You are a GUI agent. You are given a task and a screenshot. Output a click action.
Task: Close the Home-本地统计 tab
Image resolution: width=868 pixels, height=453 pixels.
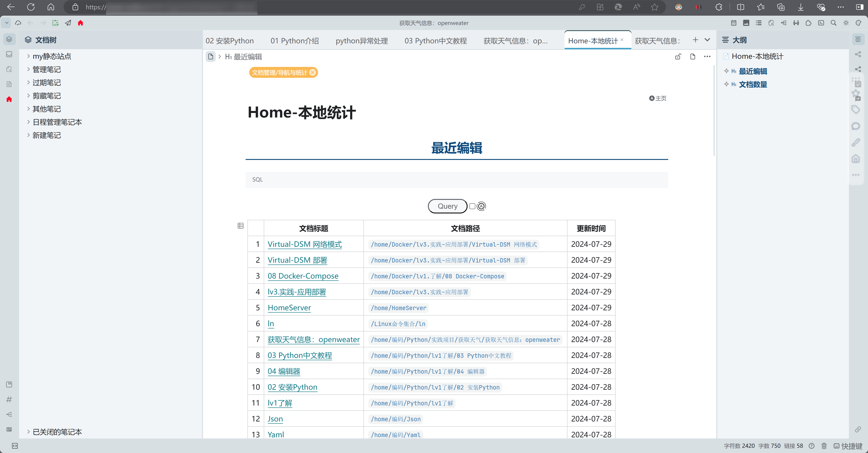pos(622,40)
